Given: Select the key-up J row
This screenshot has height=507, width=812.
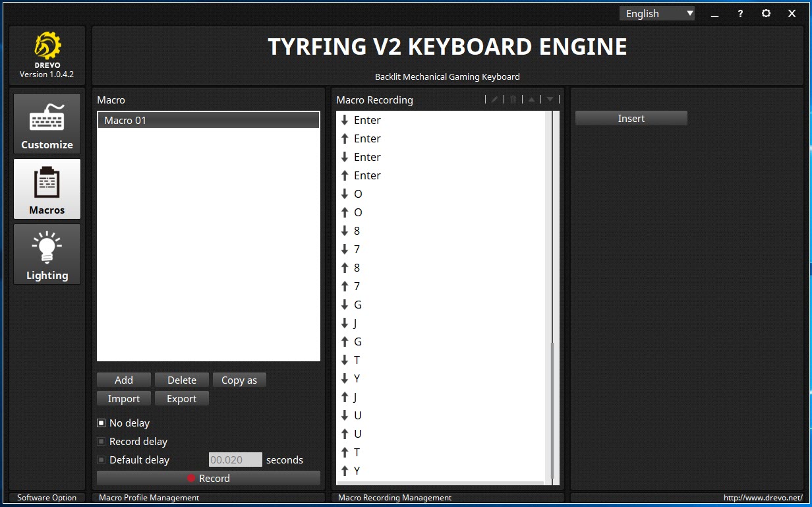Looking at the screenshot, I should [442, 397].
